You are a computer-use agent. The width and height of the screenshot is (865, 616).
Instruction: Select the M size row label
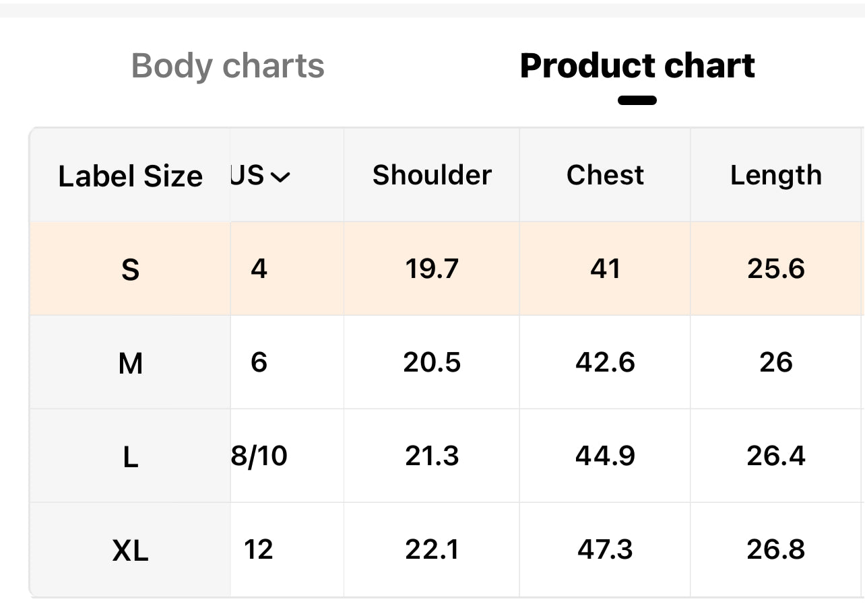click(130, 364)
